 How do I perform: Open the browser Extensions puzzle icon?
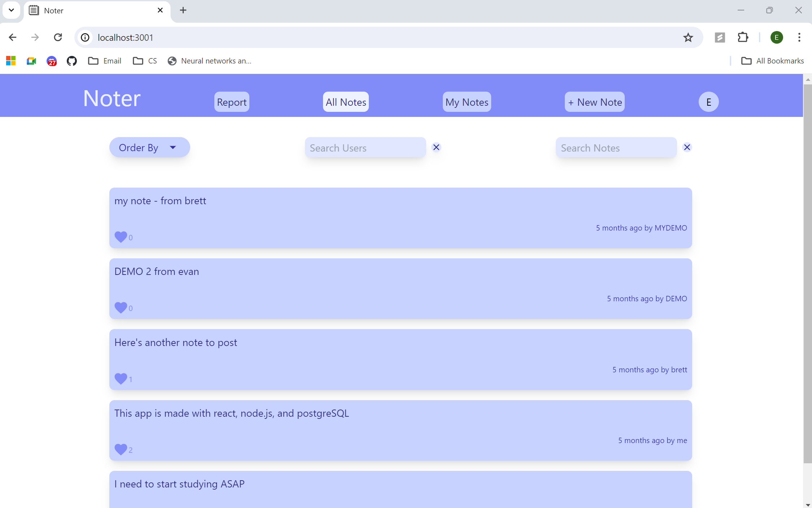[x=743, y=38]
